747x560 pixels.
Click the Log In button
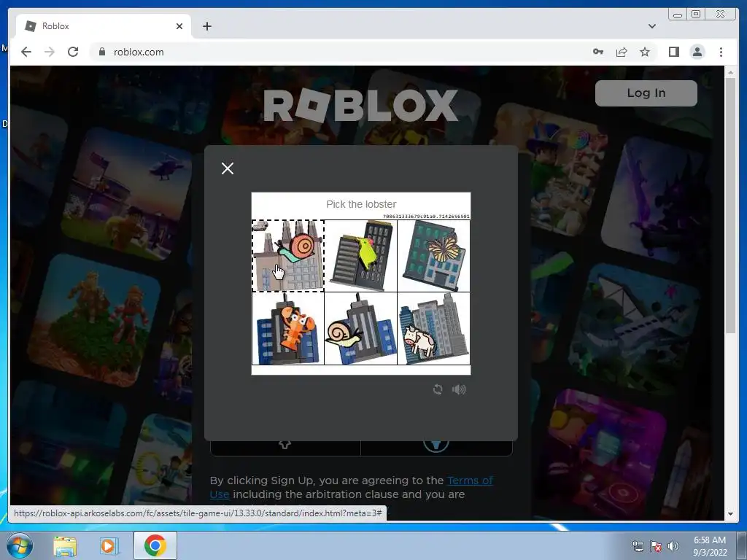(646, 93)
